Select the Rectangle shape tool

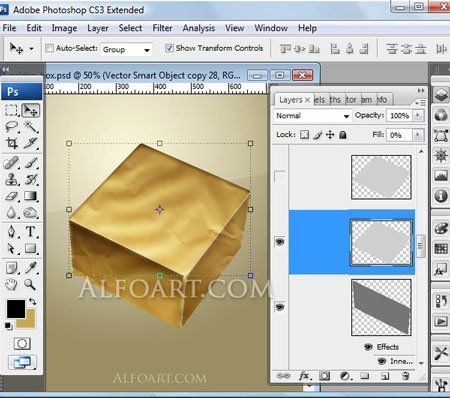(30, 248)
